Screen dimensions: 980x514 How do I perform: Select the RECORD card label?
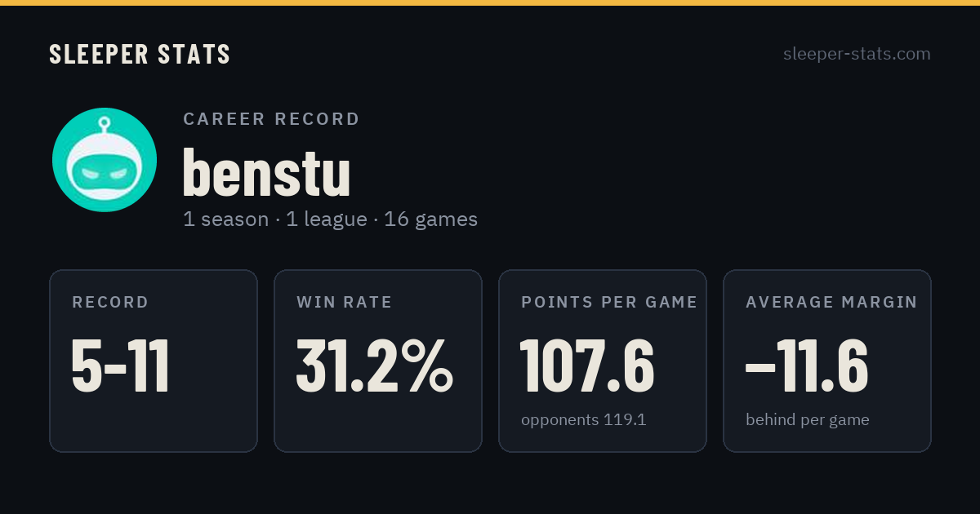(110, 303)
